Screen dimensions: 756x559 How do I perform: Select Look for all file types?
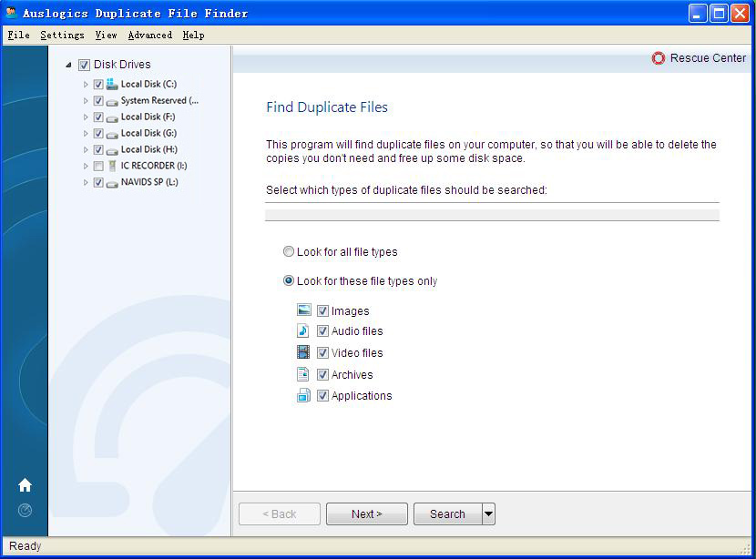click(x=289, y=251)
